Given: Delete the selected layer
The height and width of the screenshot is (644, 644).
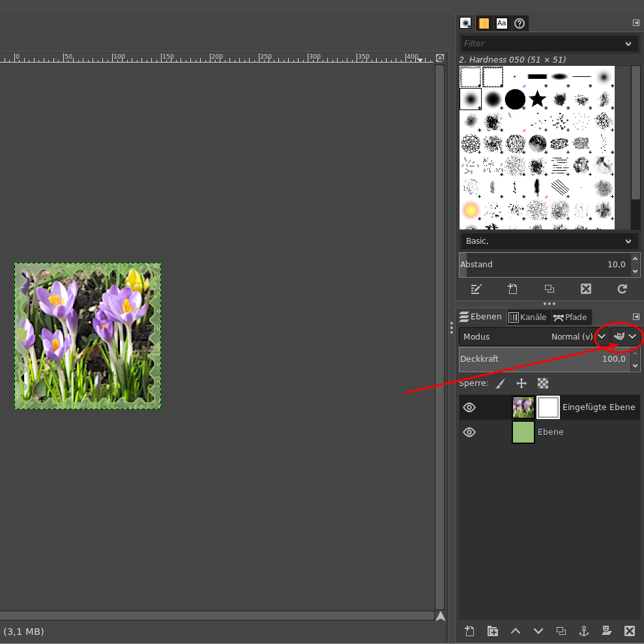Looking at the screenshot, I should 630,630.
